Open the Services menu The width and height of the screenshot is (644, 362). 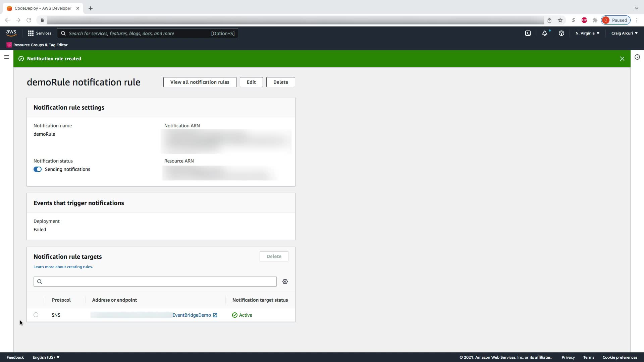(40, 33)
